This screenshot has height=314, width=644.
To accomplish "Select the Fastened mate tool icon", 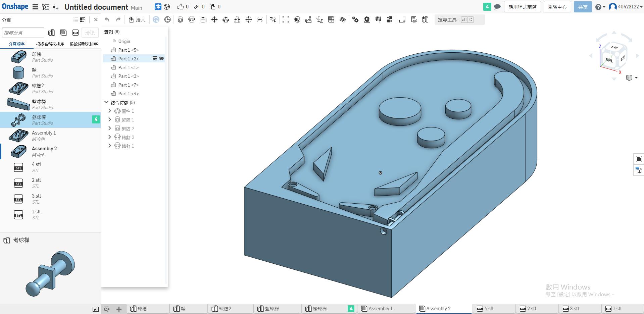I will pos(180,20).
